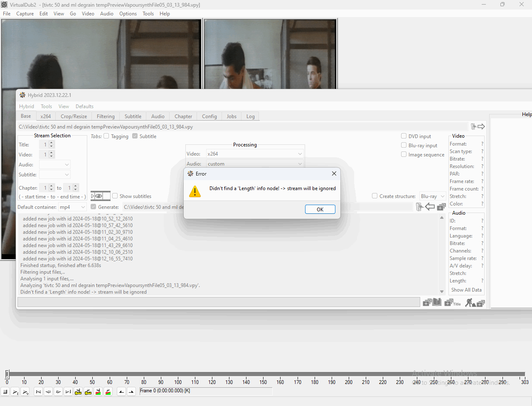Open the Video menu in VirtualDub2
The width and height of the screenshot is (532, 406).
(88, 14)
